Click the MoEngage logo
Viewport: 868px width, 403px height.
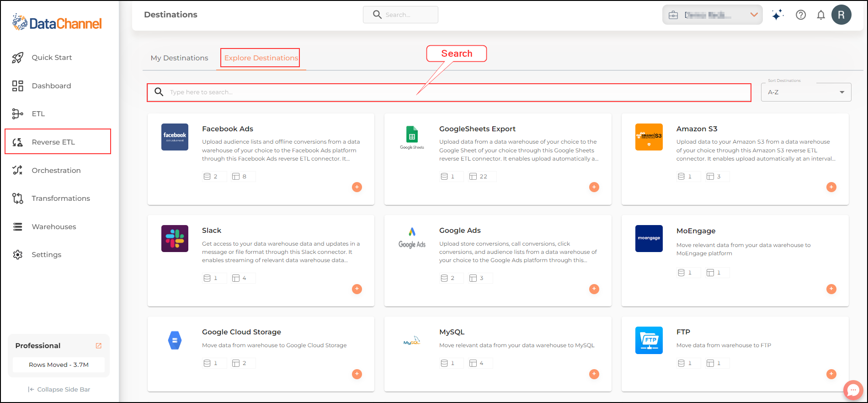[649, 238]
